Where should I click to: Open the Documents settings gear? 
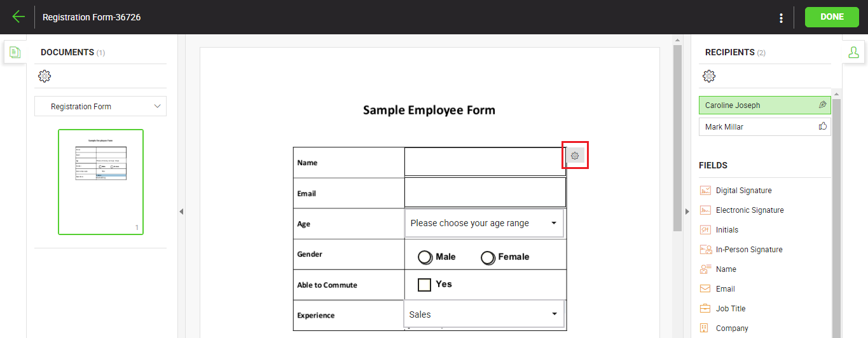(x=45, y=76)
